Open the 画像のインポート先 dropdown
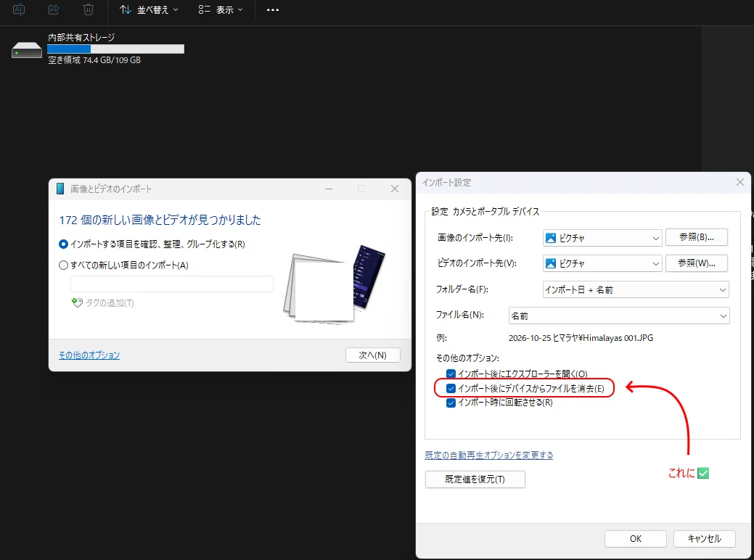 pyautogui.click(x=602, y=238)
